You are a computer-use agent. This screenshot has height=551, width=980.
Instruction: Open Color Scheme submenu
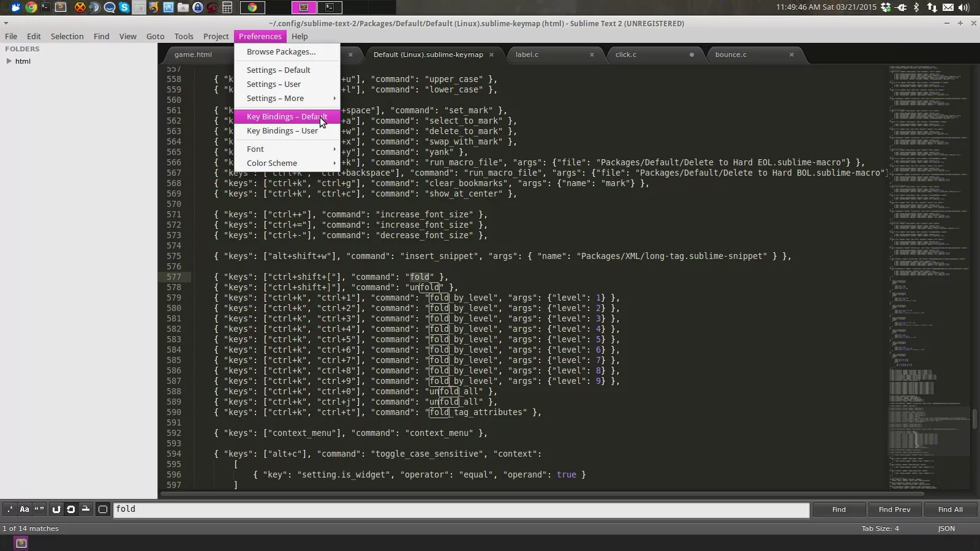[x=287, y=163]
